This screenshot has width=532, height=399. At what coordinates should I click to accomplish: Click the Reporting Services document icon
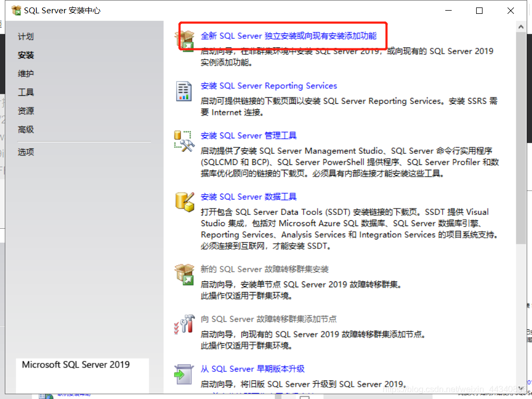point(184,92)
